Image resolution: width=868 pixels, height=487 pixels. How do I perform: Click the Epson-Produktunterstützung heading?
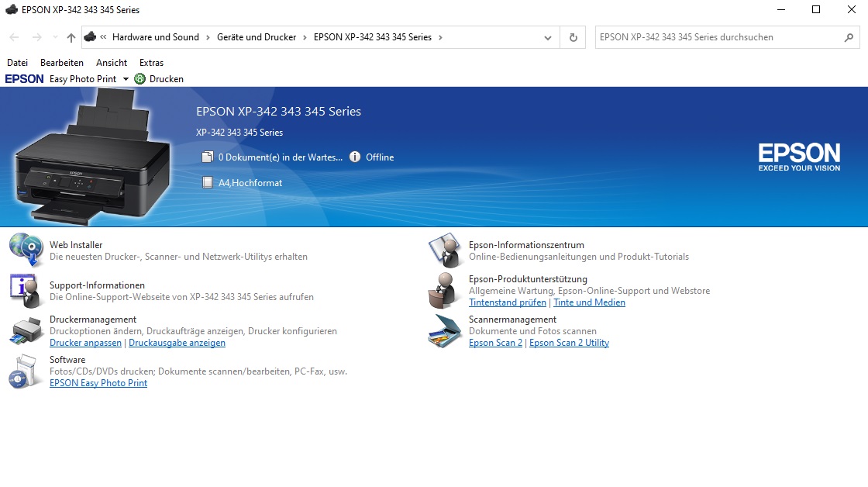coord(528,279)
